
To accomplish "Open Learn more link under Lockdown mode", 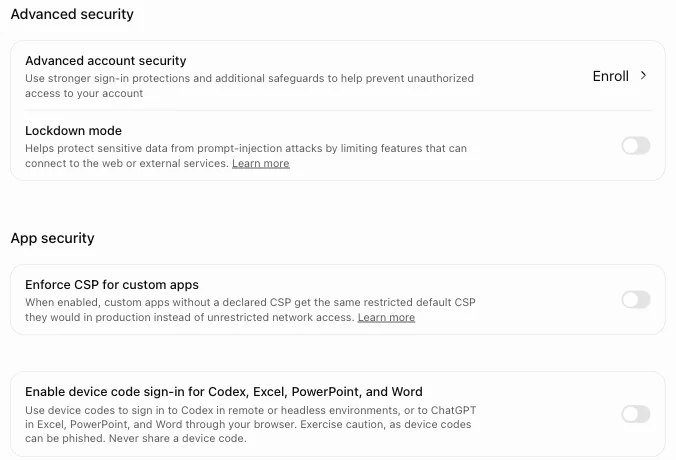I will click(261, 163).
